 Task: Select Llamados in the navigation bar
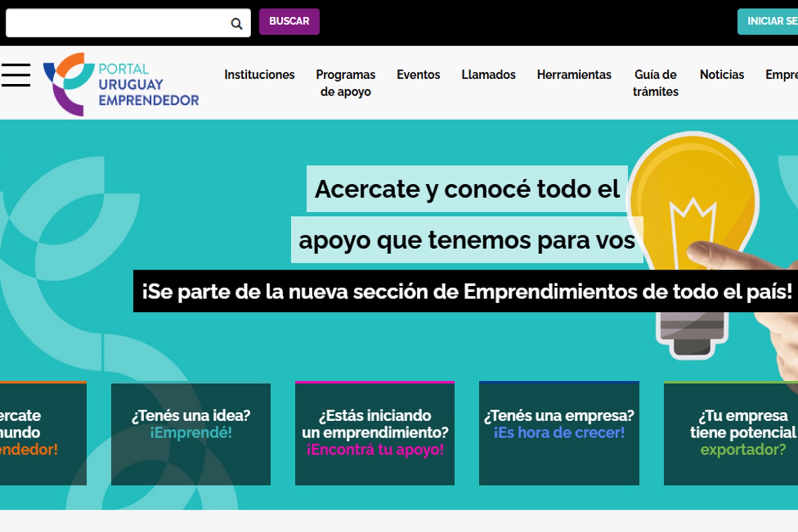pos(488,74)
